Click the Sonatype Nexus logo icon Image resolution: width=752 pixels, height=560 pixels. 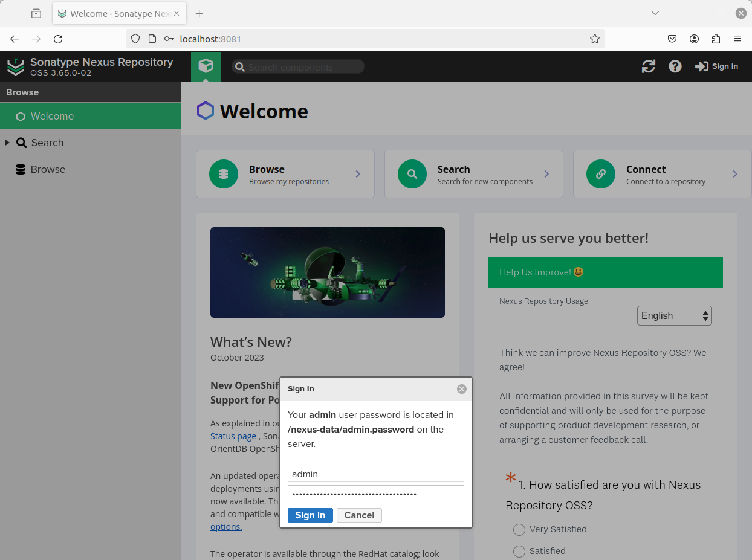coord(15,66)
